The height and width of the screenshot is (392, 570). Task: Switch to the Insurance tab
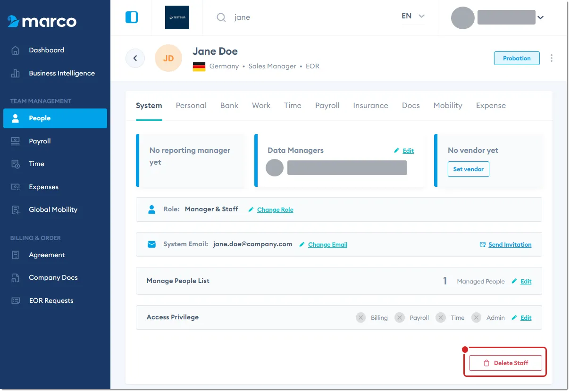click(370, 106)
